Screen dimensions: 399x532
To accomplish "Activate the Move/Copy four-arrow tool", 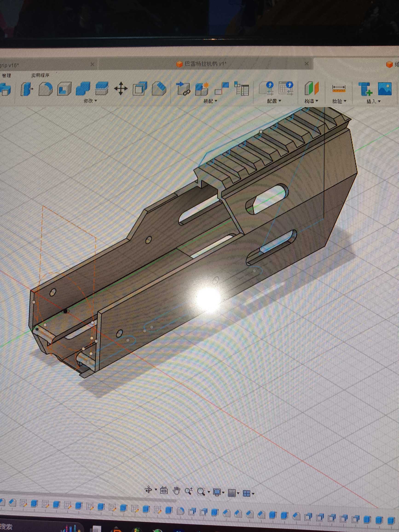I will click(x=121, y=89).
